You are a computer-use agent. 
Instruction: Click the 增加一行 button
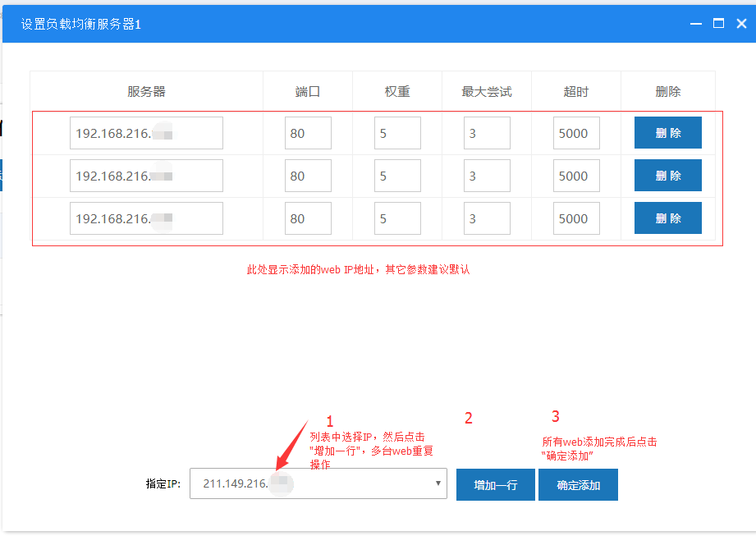click(496, 485)
